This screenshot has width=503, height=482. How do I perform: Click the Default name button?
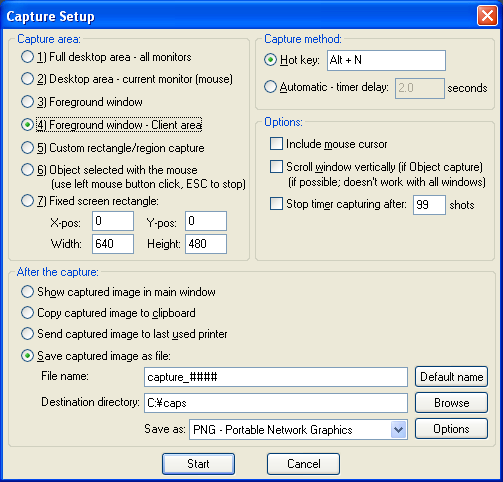pos(451,377)
